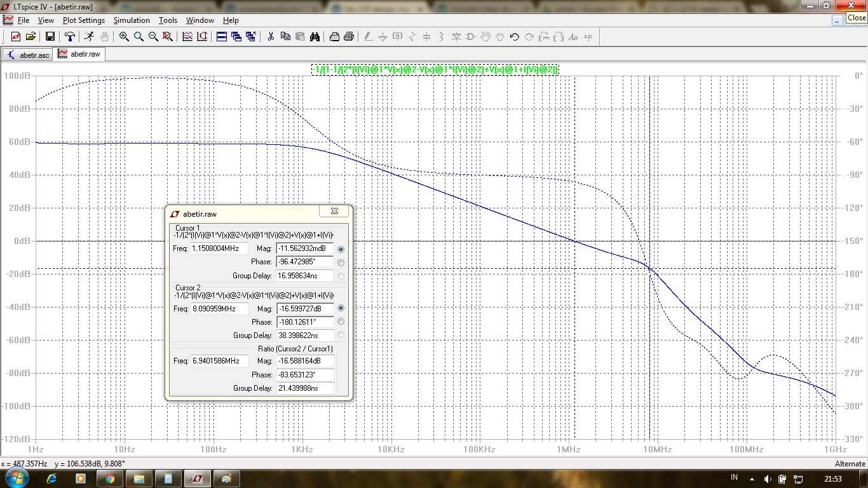868x488 pixels.
Task: Click Cursor 1 Mag field -11.562932mdB
Action: pos(306,248)
